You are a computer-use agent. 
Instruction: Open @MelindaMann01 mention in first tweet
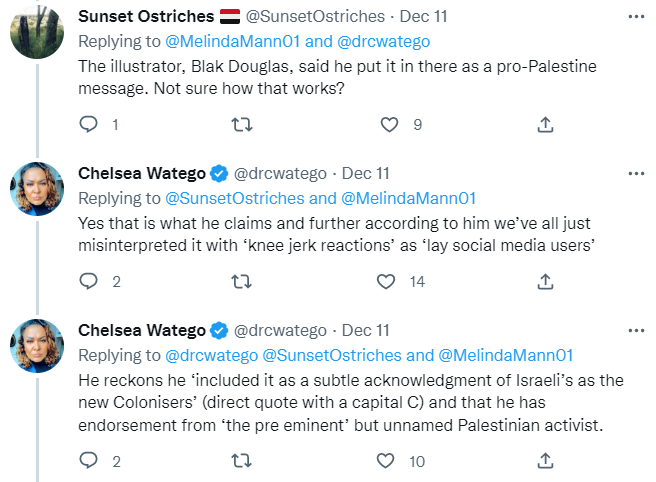[x=233, y=41]
